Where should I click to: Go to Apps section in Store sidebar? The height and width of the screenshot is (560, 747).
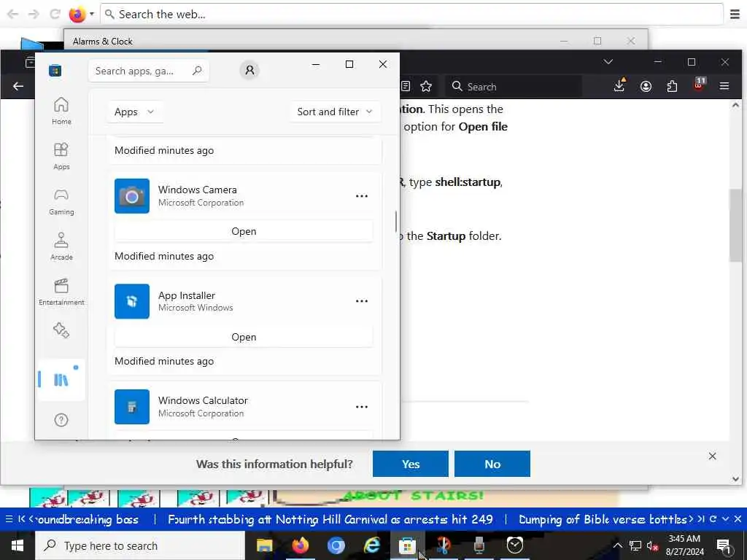[61, 156]
